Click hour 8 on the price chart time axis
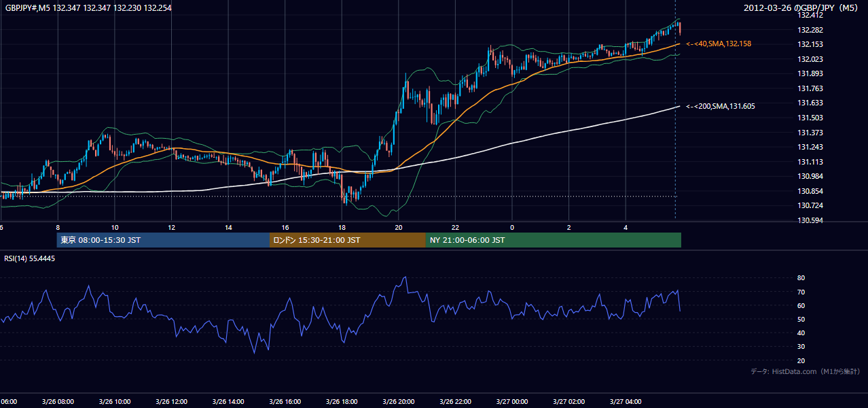This screenshot has height=408, width=868. pyautogui.click(x=58, y=227)
